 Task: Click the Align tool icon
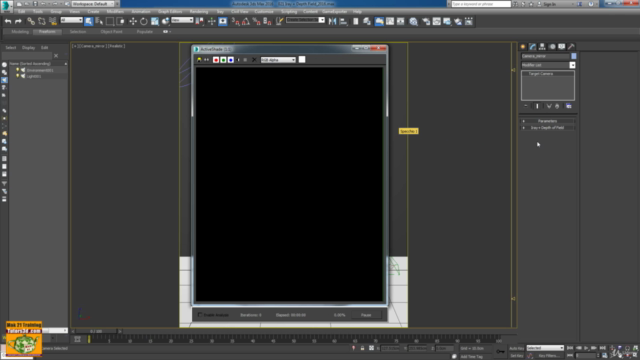pyautogui.click(x=343, y=21)
